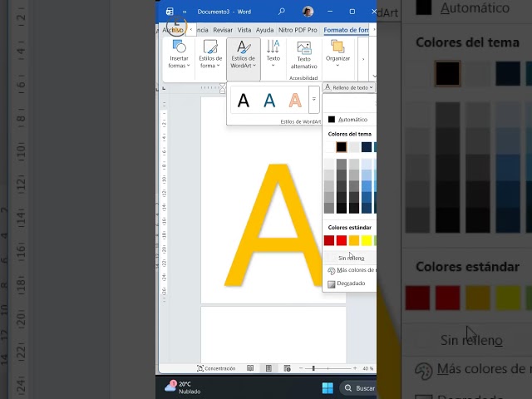Open the Insertar formas menu

coord(179,55)
